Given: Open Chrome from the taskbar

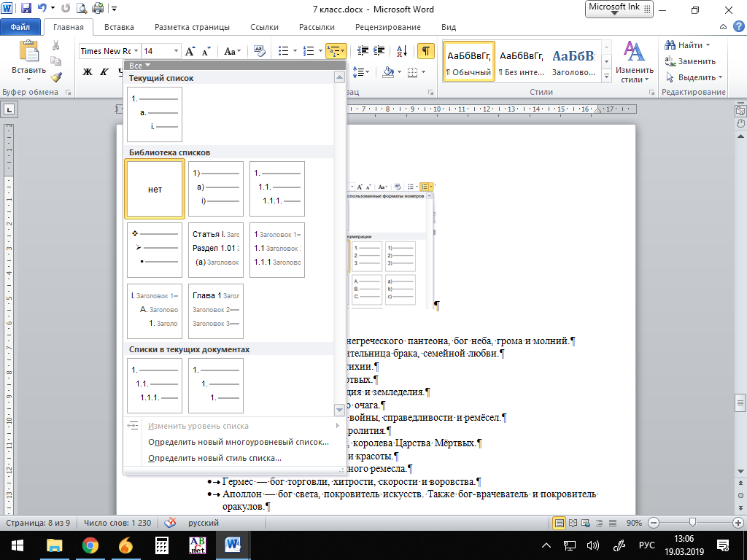Looking at the screenshot, I should click(90, 545).
